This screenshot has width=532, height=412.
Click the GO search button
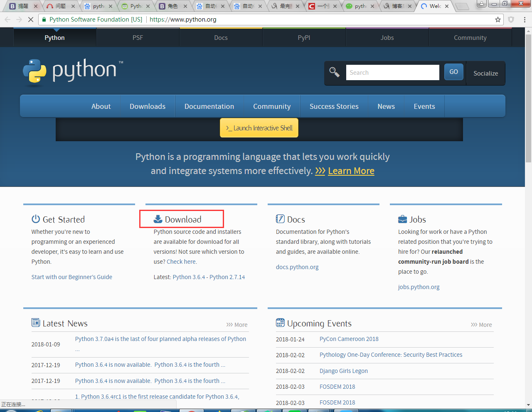click(x=454, y=72)
